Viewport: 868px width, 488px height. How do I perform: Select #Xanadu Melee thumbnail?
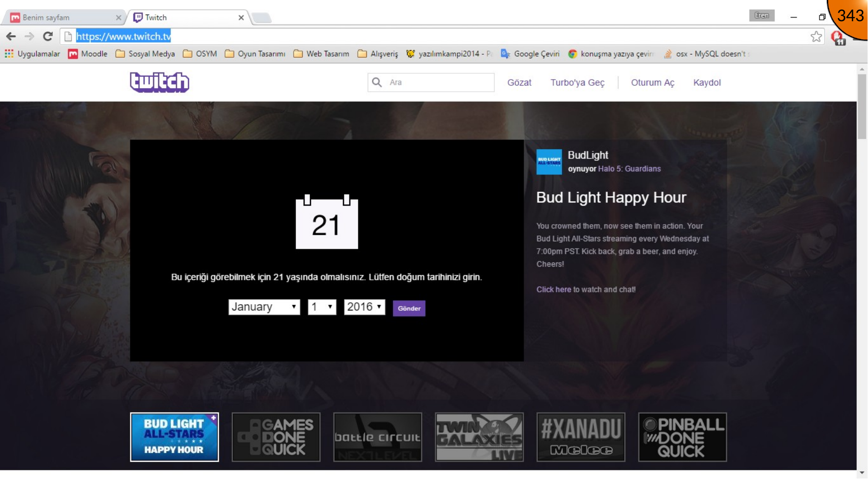(581, 437)
